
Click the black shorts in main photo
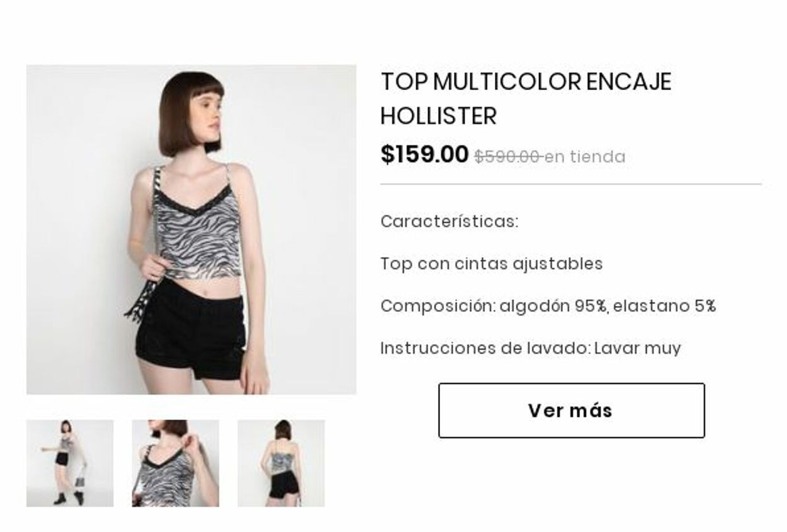click(191, 334)
